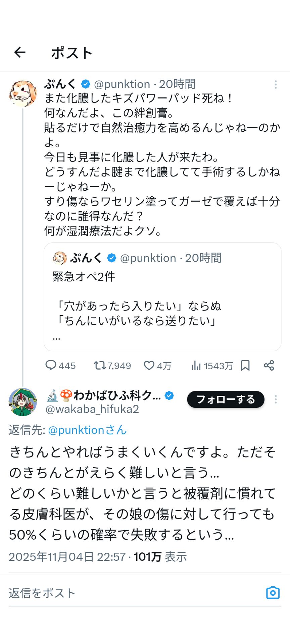Image resolution: width=290 pixels, height=644 pixels.
Task: Open the three-dot menu on the clinic's reply
Action: pos(276,399)
